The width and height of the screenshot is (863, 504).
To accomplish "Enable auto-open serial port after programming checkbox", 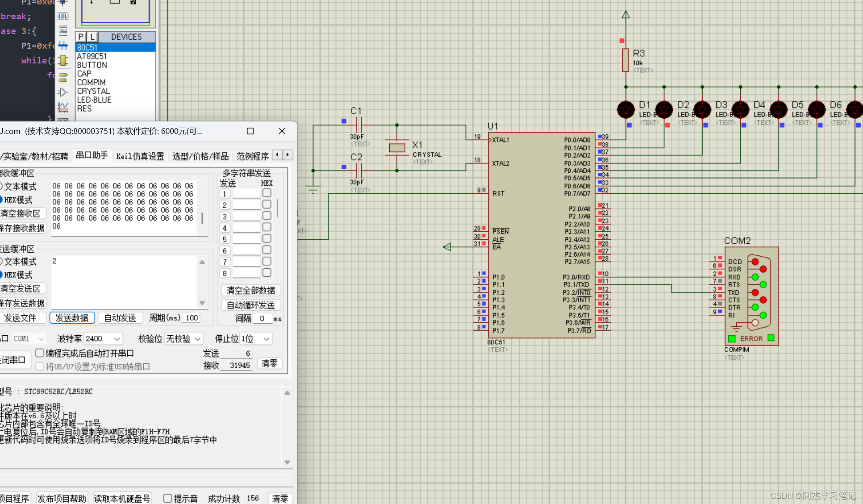I will pos(40,353).
